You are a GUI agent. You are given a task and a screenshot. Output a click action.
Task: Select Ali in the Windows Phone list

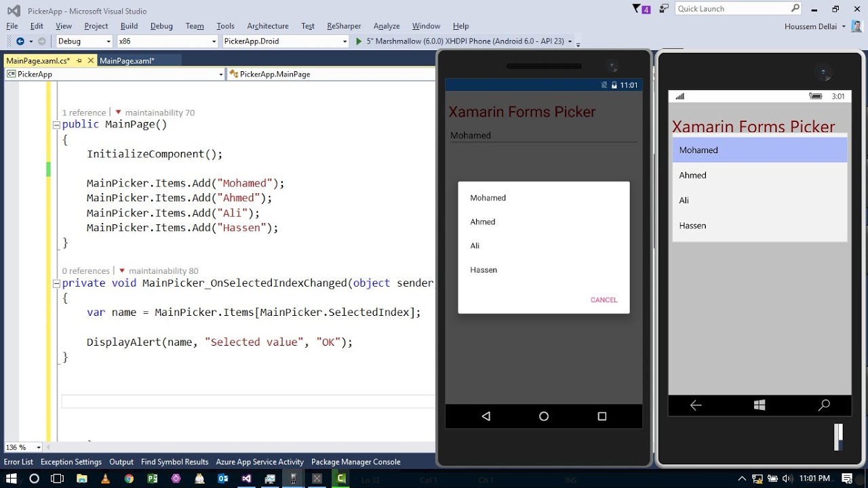(x=759, y=200)
